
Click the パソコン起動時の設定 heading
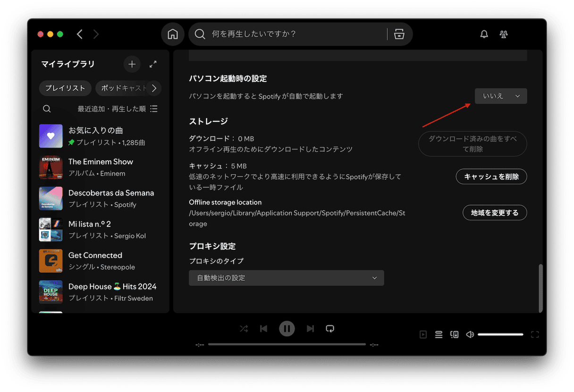pyautogui.click(x=228, y=78)
